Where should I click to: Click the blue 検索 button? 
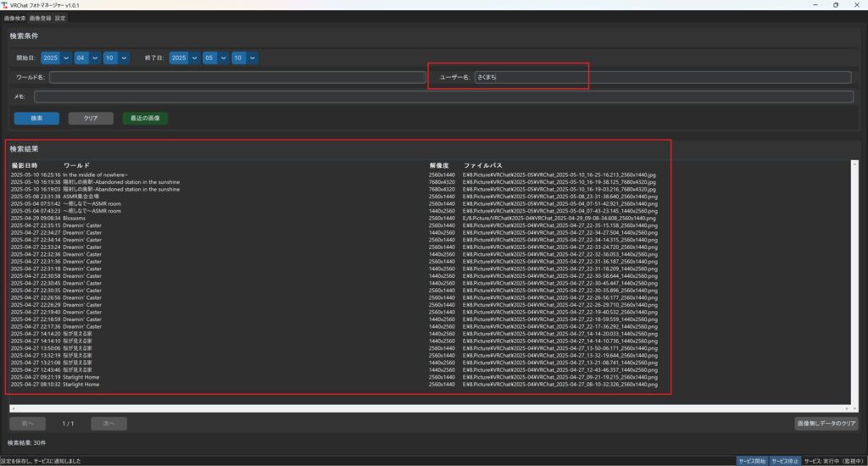click(x=36, y=119)
